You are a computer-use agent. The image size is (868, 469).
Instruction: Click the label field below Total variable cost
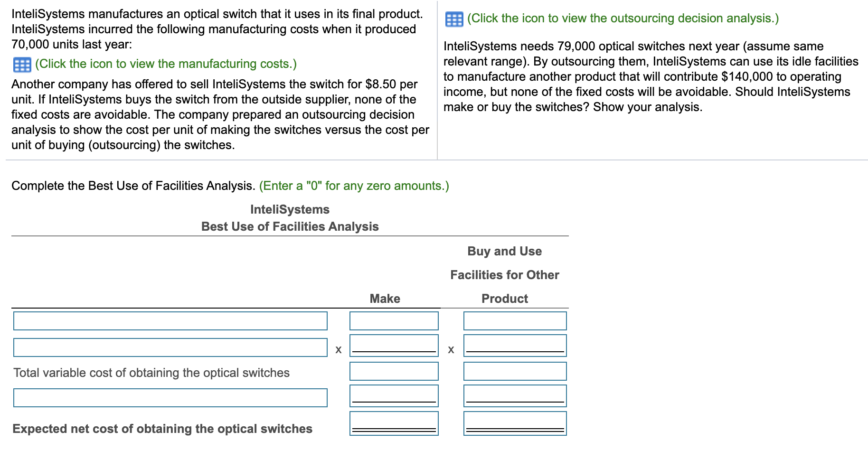(x=170, y=397)
